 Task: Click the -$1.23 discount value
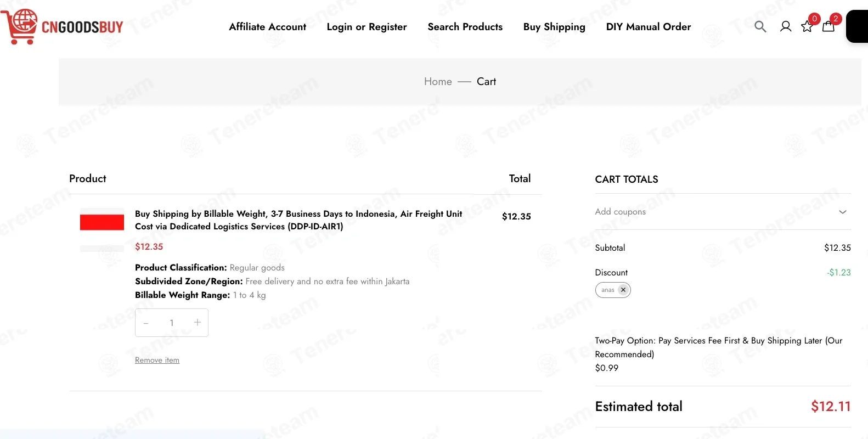[x=839, y=273]
